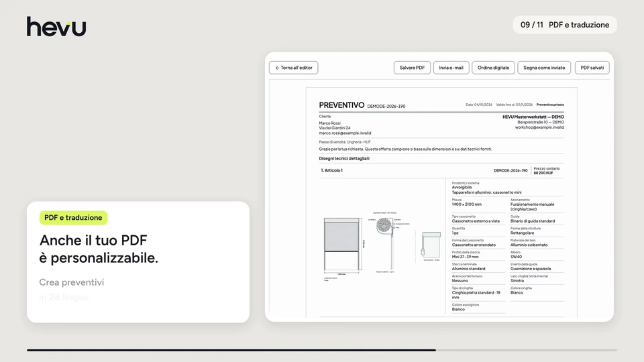
Task: Open Ordine digitale
Action: click(x=493, y=68)
